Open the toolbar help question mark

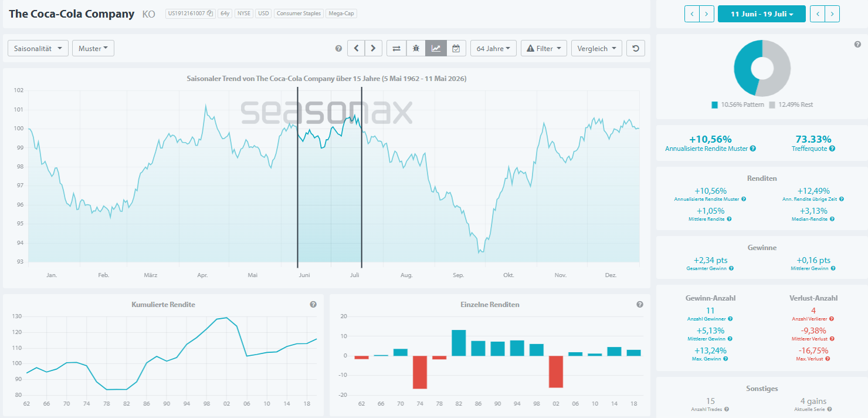click(338, 49)
